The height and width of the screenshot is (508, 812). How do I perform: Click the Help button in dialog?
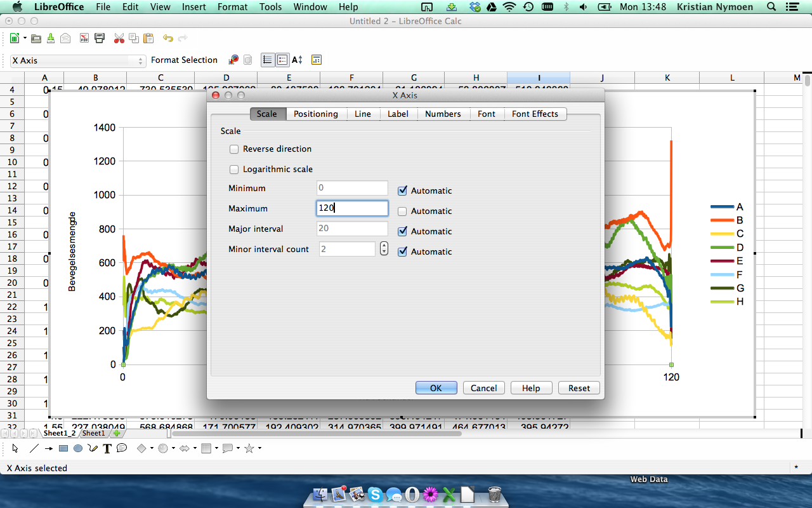coord(531,388)
